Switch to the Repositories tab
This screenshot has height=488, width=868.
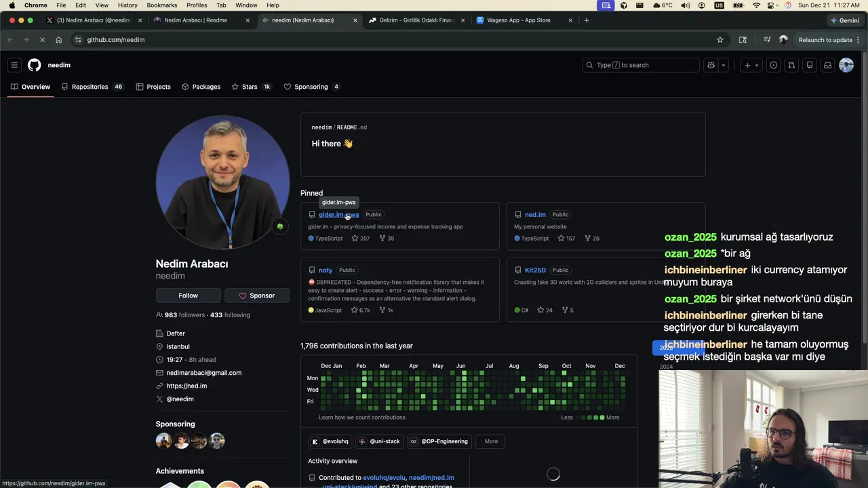click(93, 87)
